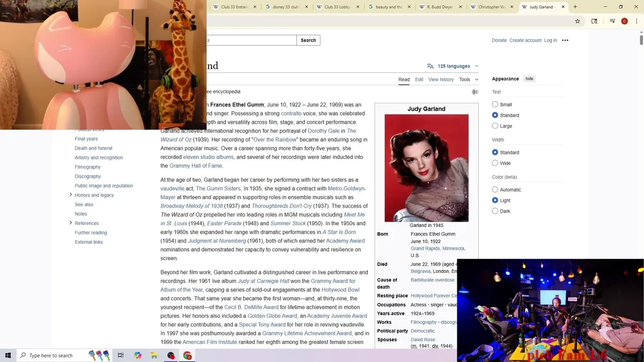Image resolution: width=644 pixels, height=362 pixels.
Task: Expand the References section in contents
Action: pyautogui.click(x=70, y=223)
